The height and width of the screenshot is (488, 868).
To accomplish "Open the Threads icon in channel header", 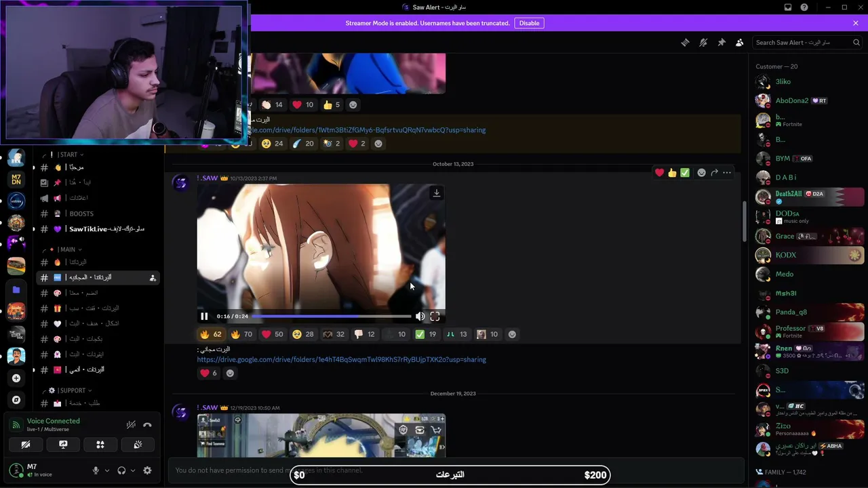I will pos(685,42).
